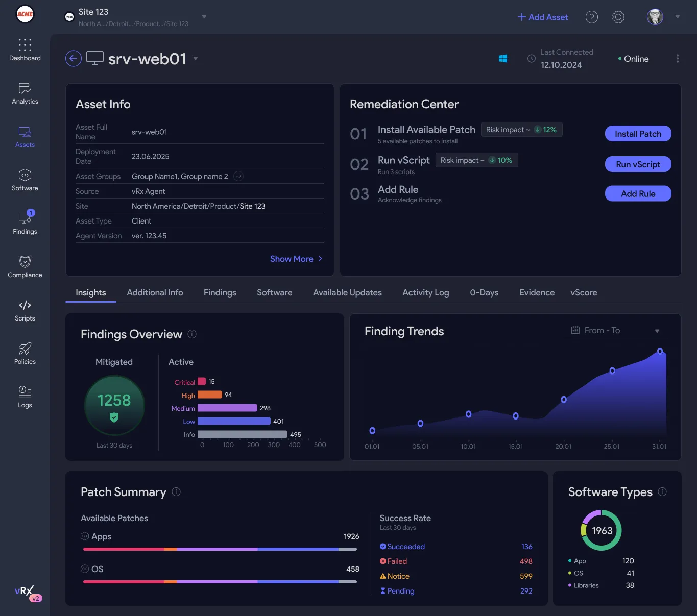
Task: Click the 20.01 trend data point
Action: pos(564,400)
